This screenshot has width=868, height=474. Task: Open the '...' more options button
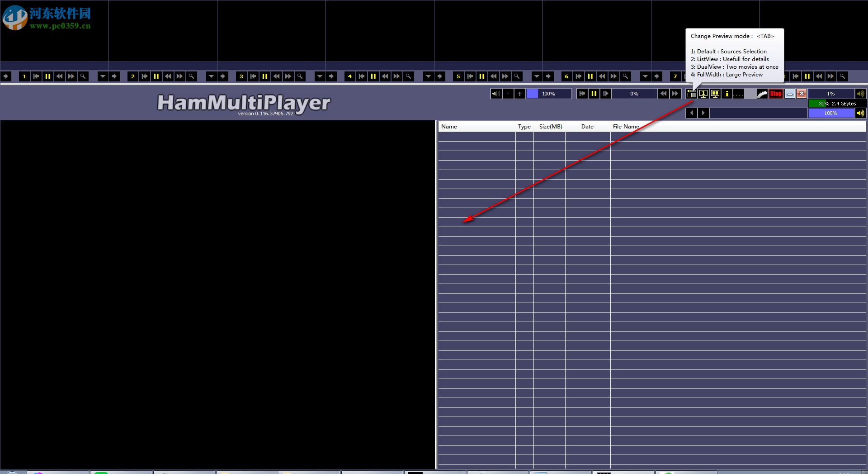click(x=739, y=94)
